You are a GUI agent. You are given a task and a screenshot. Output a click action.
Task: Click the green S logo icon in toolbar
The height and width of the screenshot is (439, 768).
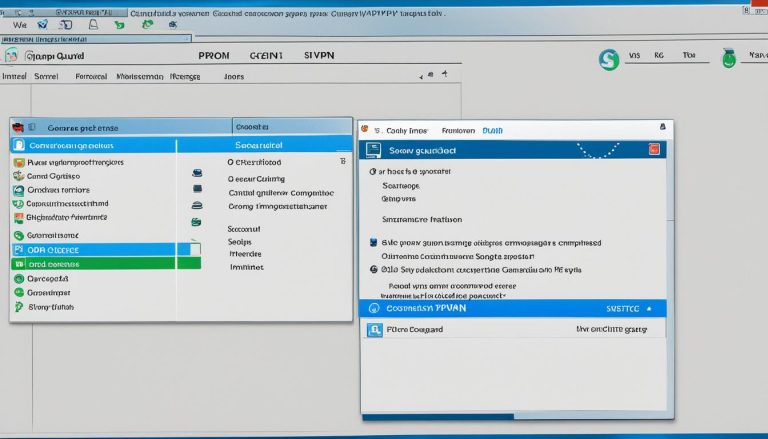point(606,60)
